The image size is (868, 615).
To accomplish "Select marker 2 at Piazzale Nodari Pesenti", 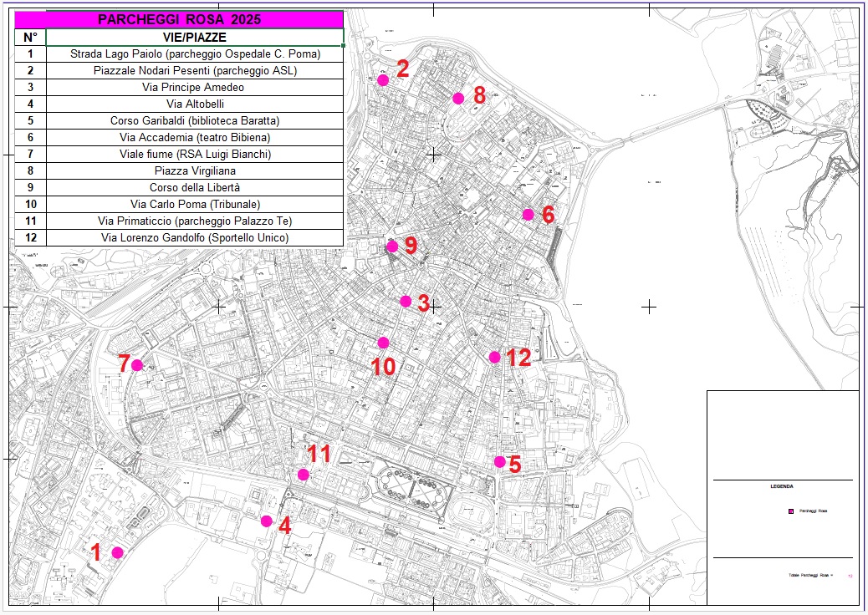I will coord(384,80).
